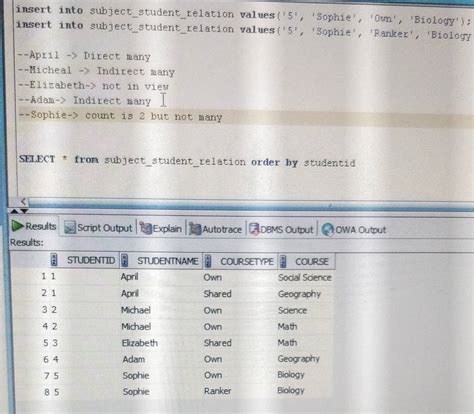Click the Explain tab icon
Screen dimensions: 474x414
pos(146,228)
